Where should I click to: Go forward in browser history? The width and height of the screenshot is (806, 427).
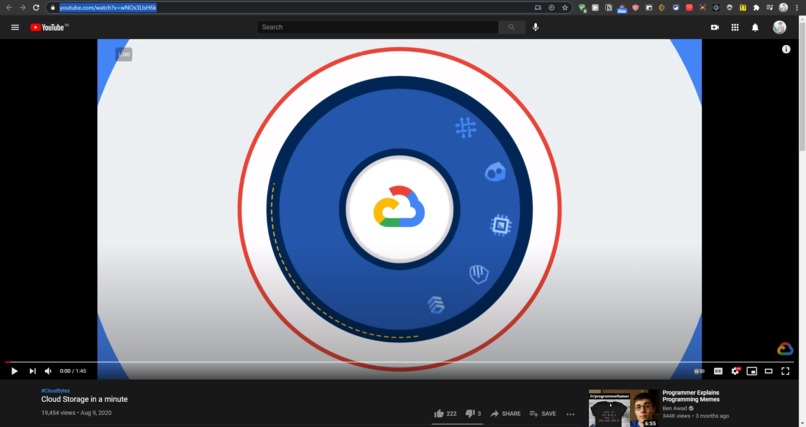click(22, 8)
